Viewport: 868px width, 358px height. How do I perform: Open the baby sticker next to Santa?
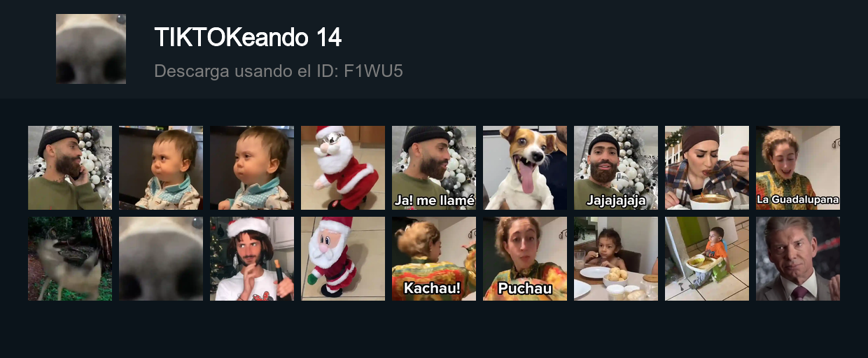tap(252, 168)
